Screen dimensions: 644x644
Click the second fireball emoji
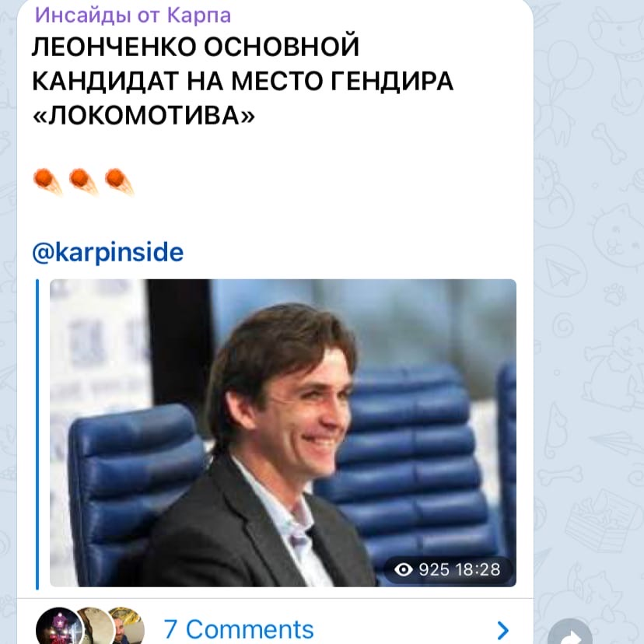coord(83,181)
